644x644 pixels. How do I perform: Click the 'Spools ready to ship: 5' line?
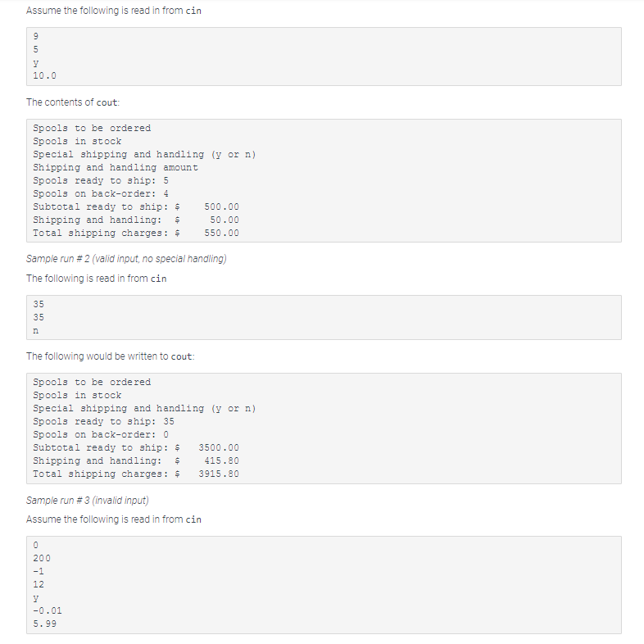tap(101, 180)
